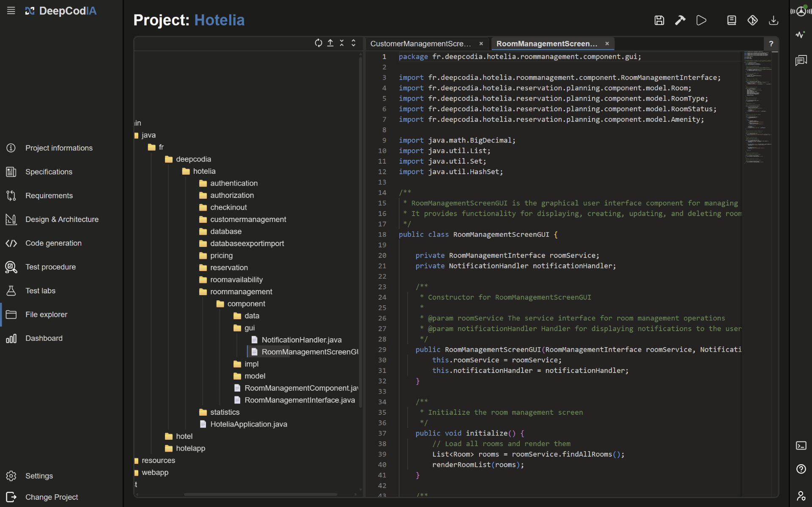Collapse the component folder
Image resolution: width=812 pixels, height=507 pixels.
pos(241,304)
